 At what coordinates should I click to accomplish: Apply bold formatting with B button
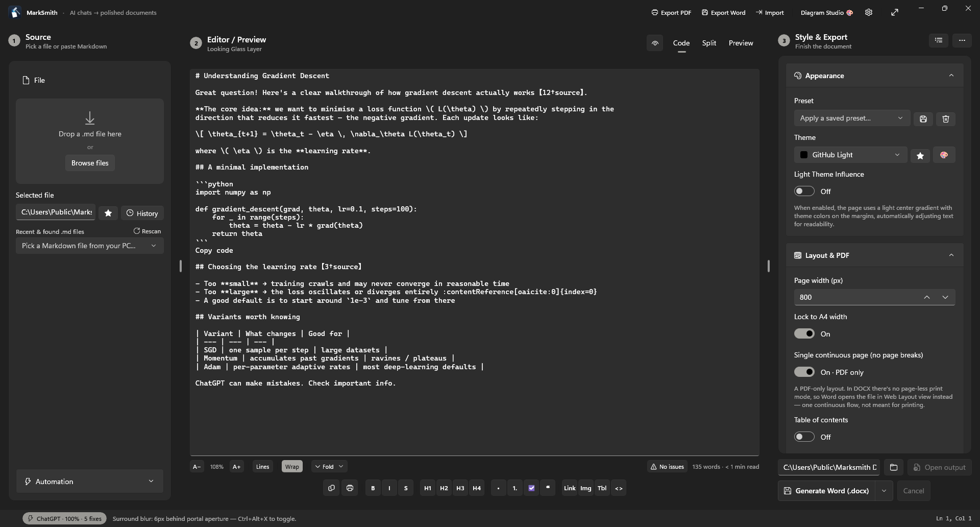click(373, 488)
